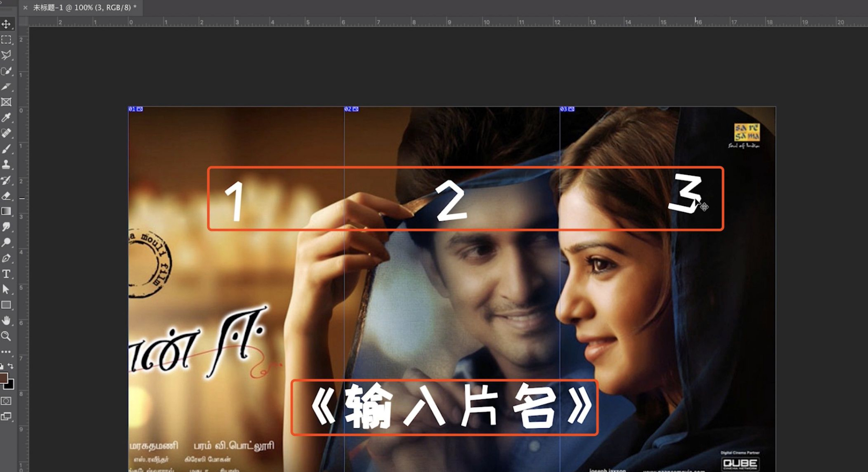
Task: Open the brown foreground color swatch
Action: click(3, 378)
